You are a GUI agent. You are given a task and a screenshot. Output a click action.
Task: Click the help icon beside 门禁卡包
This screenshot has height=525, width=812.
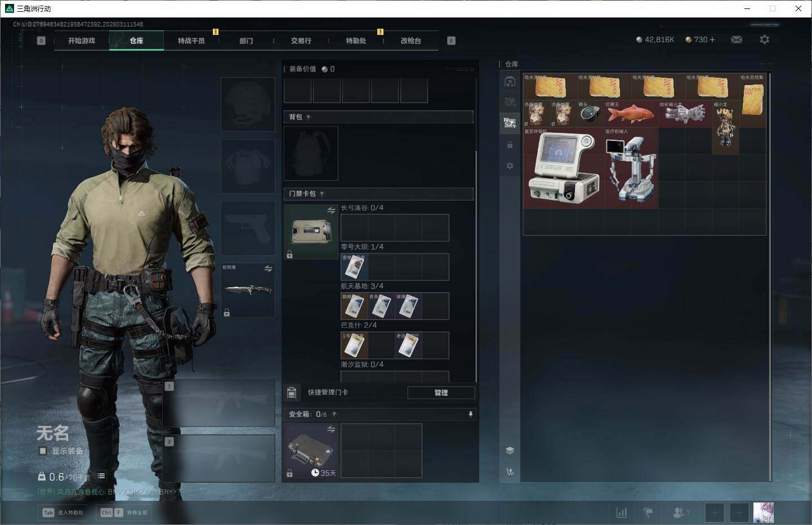pyautogui.click(x=322, y=194)
